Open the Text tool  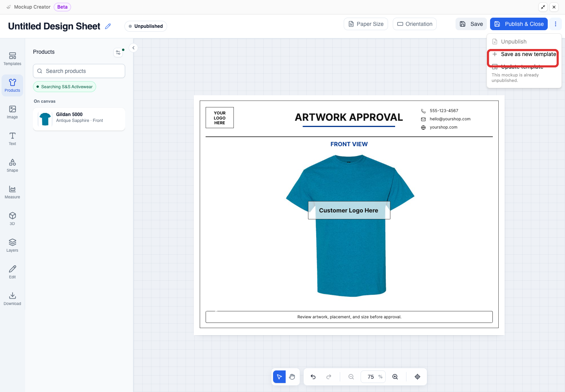tap(12, 139)
